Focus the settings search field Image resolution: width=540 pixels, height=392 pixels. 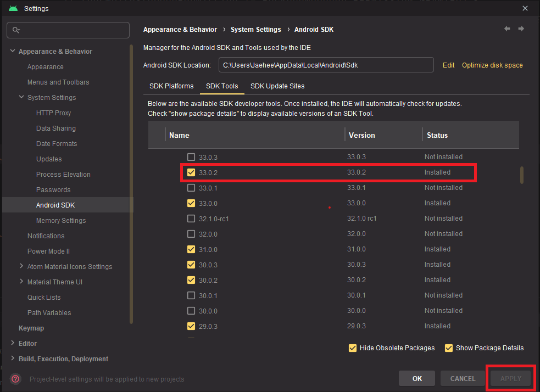(x=68, y=30)
